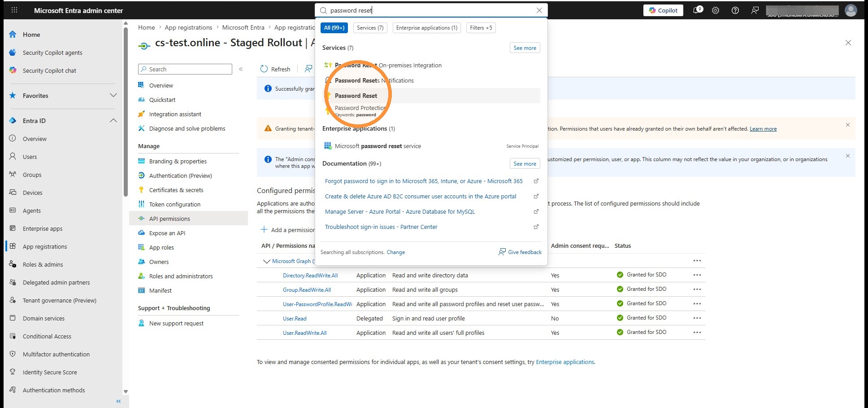Image resolution: width=868 pixels, height=408 pixels.
Task: Go to Home in left navigation
Action: [31, 35]
